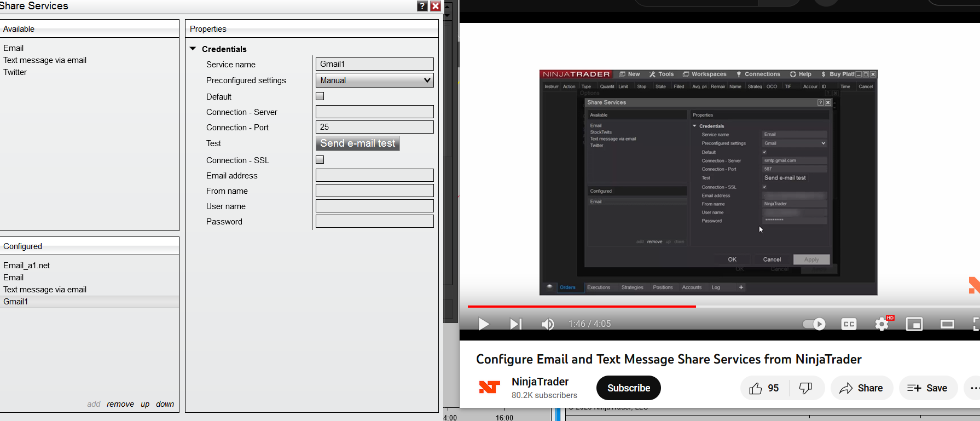The width and height of the screenshot is (980, 421).
Task: Click the From name input field
Action: (375, 191)
